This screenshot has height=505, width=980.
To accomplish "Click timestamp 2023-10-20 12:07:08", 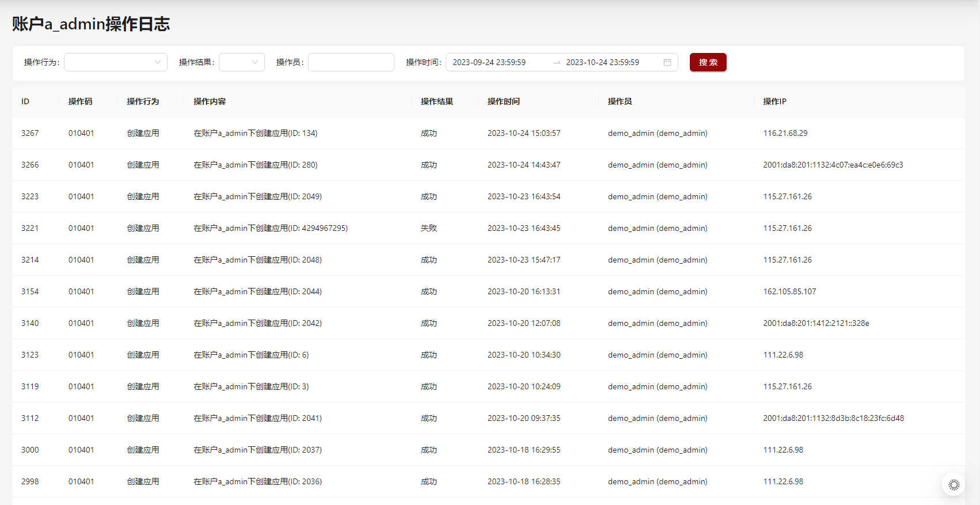I will coord(523,323).
